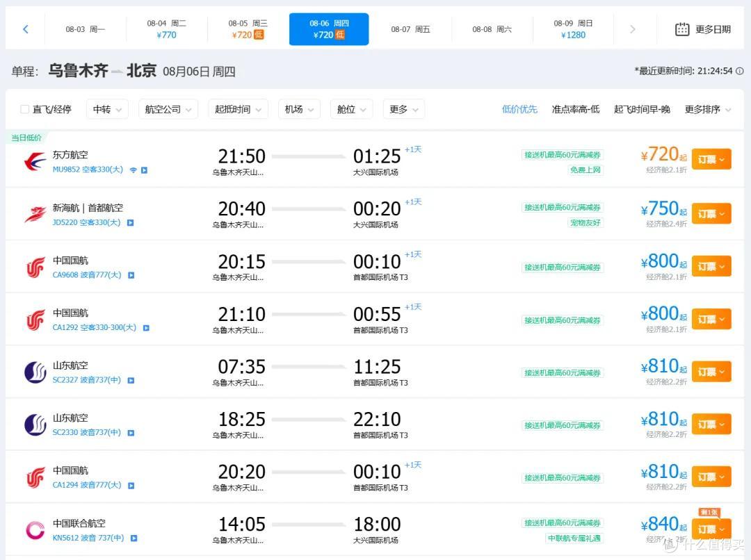Click China Eastern airline logo on MU9852
The width and height of the screenshot is (751, 560).
click(x=35, y=161)
